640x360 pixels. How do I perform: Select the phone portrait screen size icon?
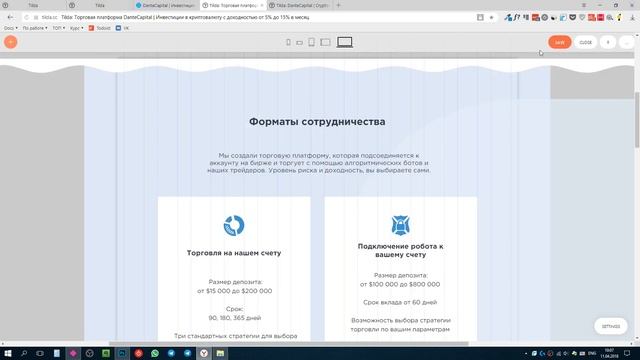(x=288, y=42)
